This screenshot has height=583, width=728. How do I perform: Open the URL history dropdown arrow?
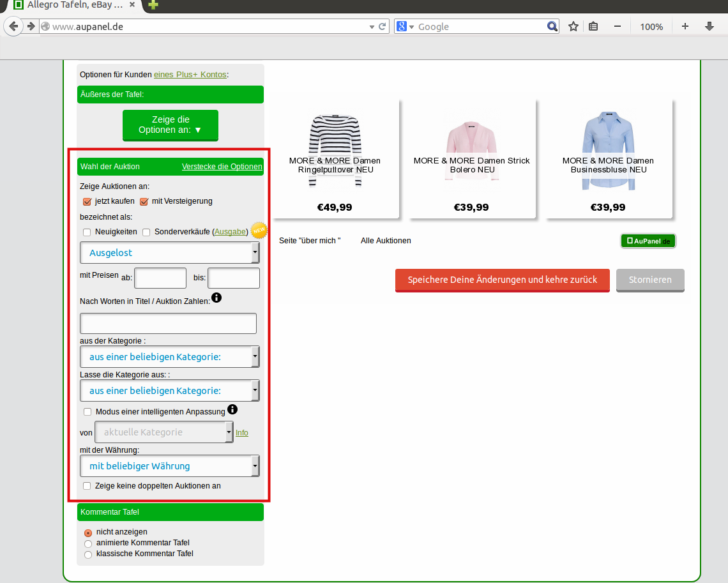pos(372,27)
